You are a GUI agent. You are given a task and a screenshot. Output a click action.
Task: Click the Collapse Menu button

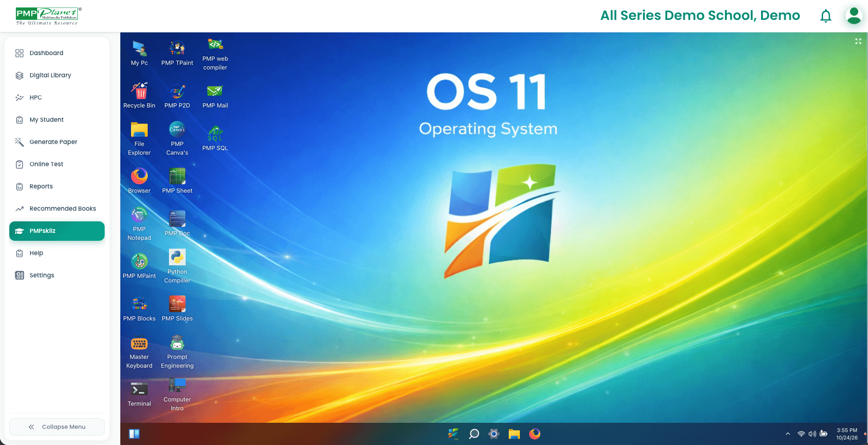point(57,427)
